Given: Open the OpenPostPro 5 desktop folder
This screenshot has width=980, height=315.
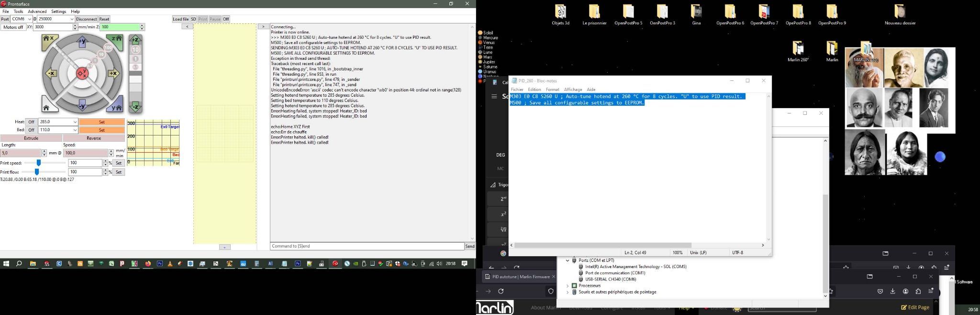Looking at the screenshot, I should tap(628, 14).
